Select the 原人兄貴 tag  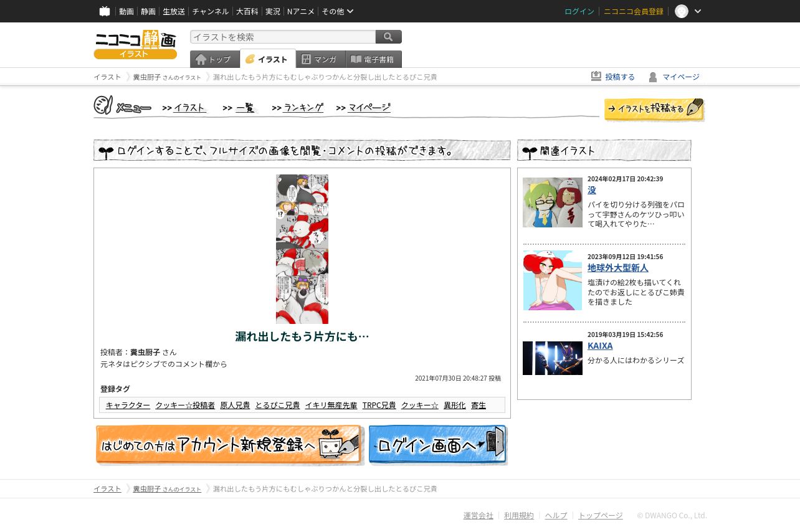[x=235, y=405]
